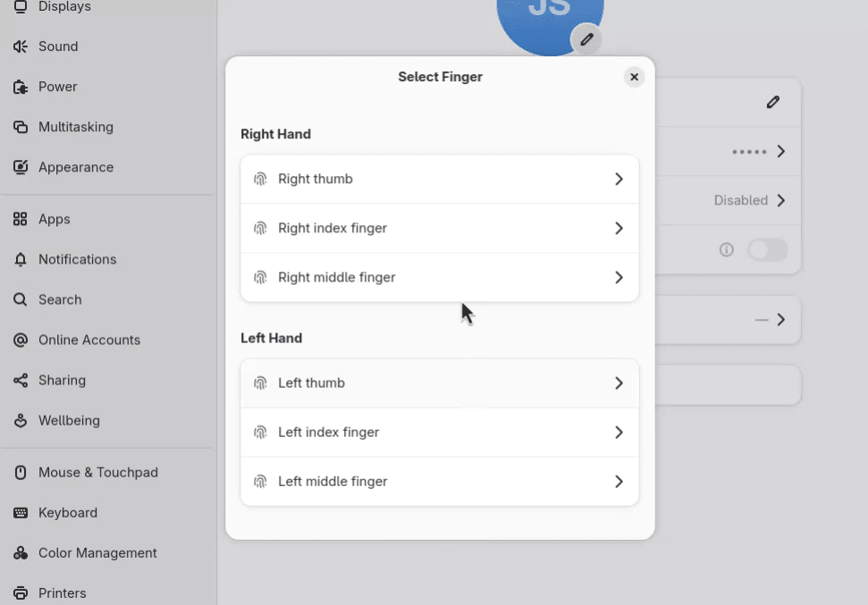
Task: Click the Notifications bell icon
Action: tap(21, 259)
